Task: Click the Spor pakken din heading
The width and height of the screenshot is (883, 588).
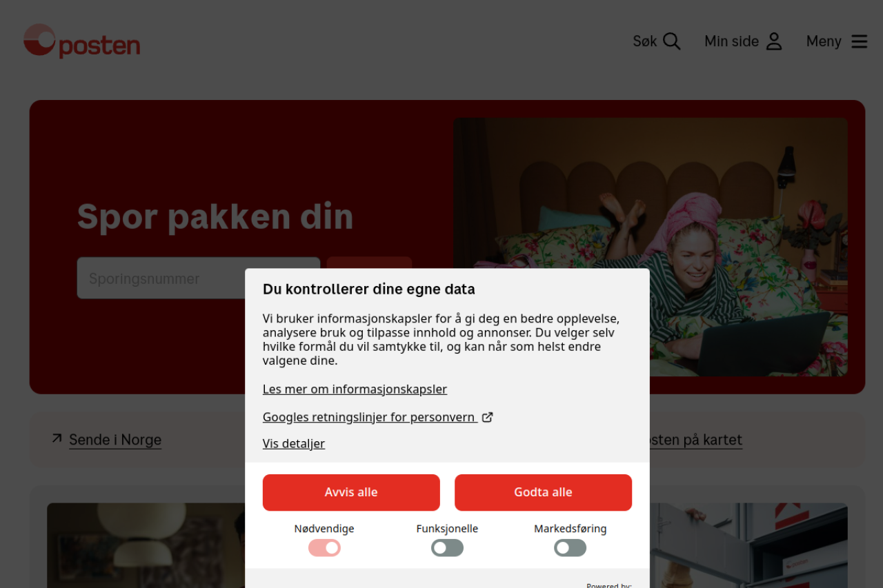Action: (x=215, y=216)
